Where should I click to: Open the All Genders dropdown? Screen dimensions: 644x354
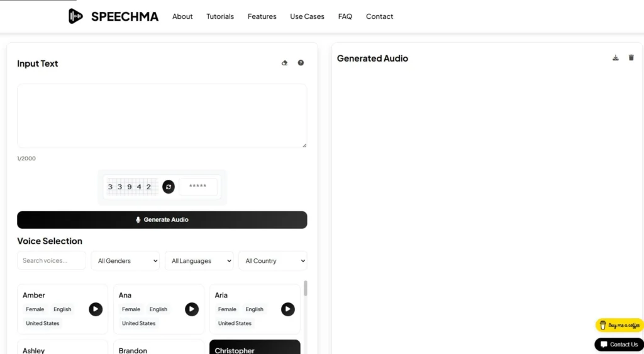[x=125, y=261]
